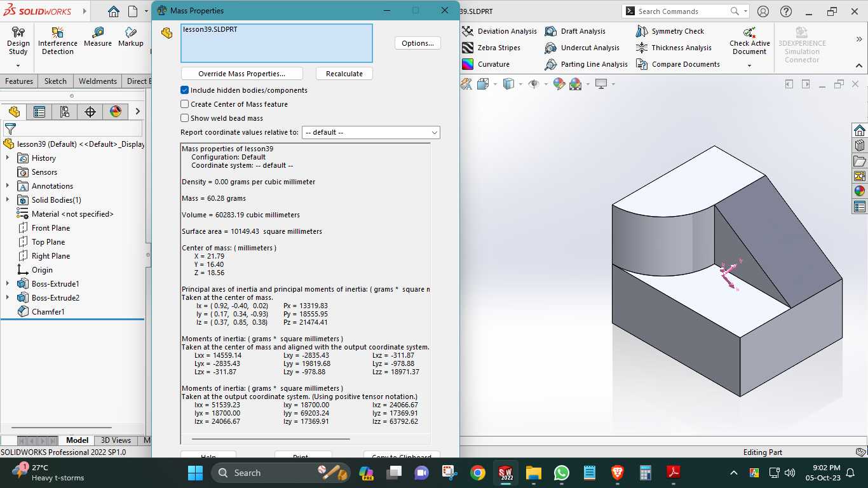Open Design Library in the task pane

click(x=860, y=146)
